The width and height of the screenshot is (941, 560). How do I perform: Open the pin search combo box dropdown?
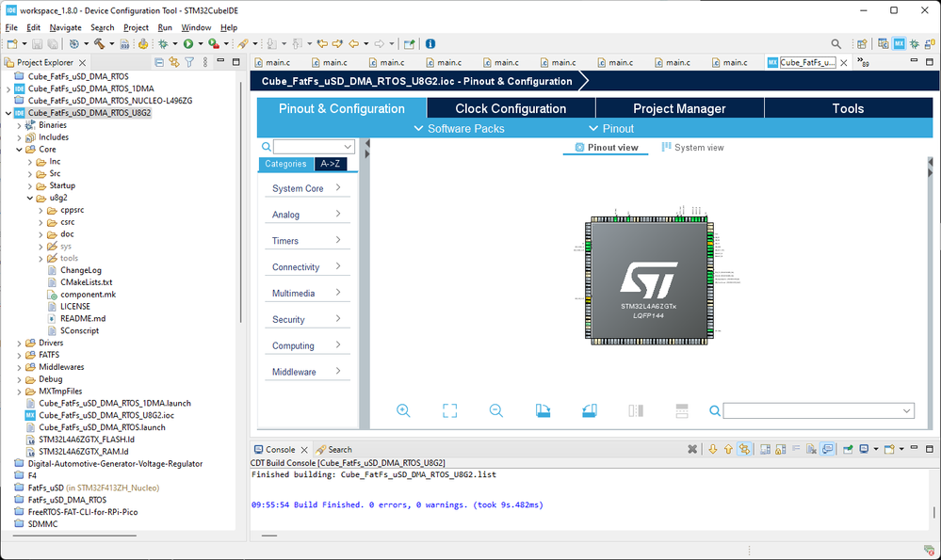point(906,410)
